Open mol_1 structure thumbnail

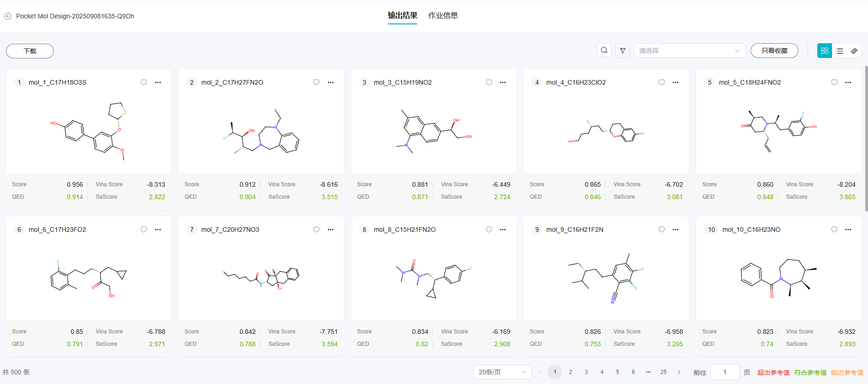(88, 132)
